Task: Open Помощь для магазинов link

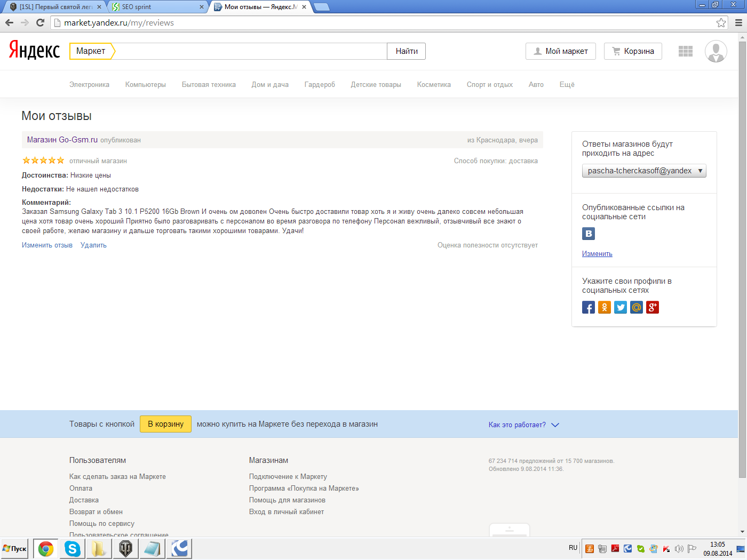Action: pos(287,500)
